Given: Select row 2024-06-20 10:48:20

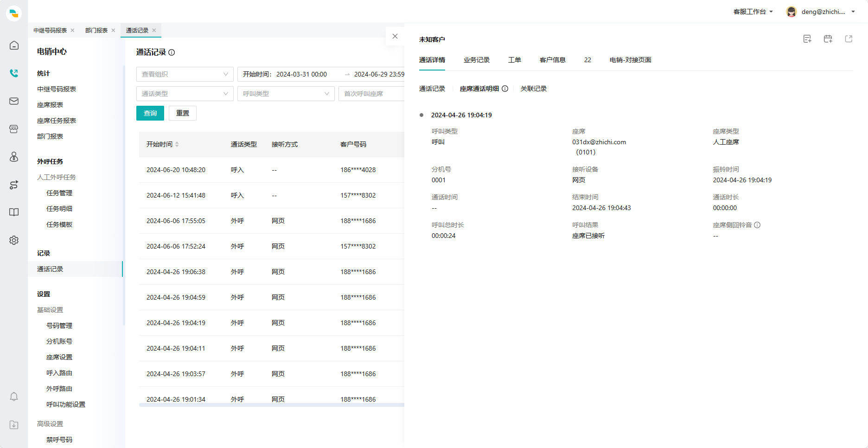Looking at the screenshot, I should [x=272, y=170].
